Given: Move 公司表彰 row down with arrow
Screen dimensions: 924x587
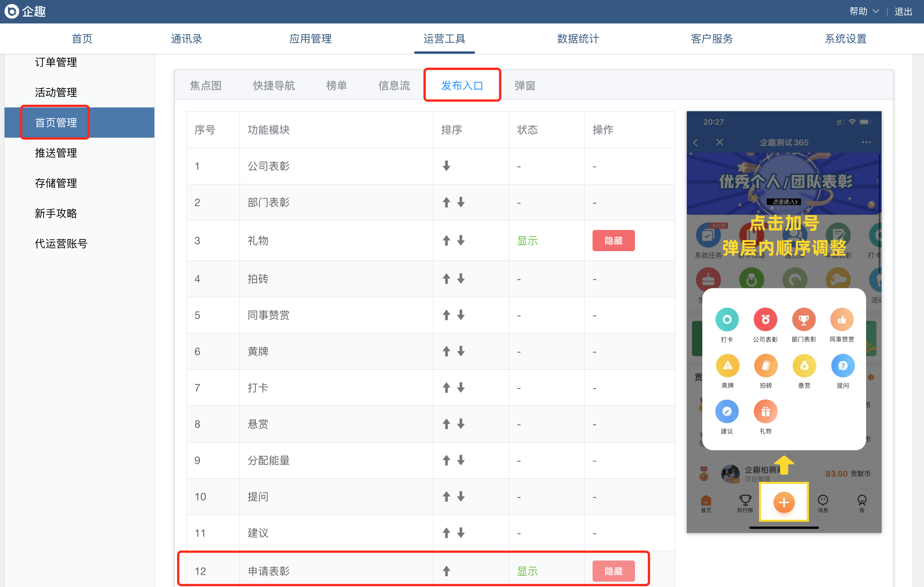Looking at the screenshot, I should pos(446,166).
